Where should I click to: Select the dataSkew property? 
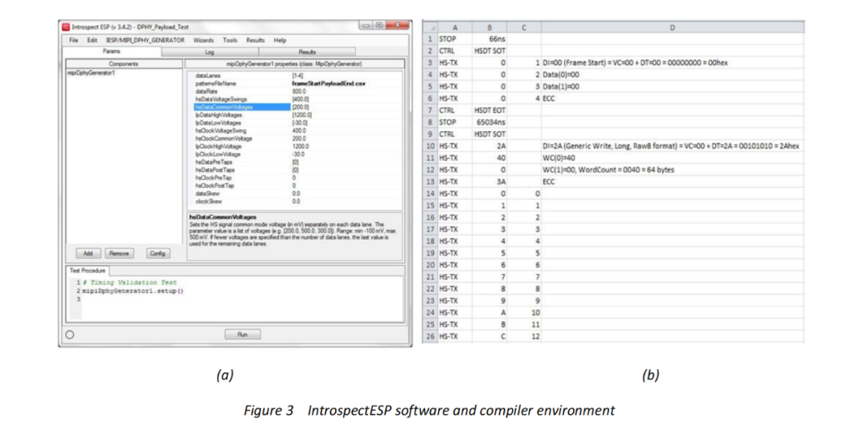pos(207,194)
